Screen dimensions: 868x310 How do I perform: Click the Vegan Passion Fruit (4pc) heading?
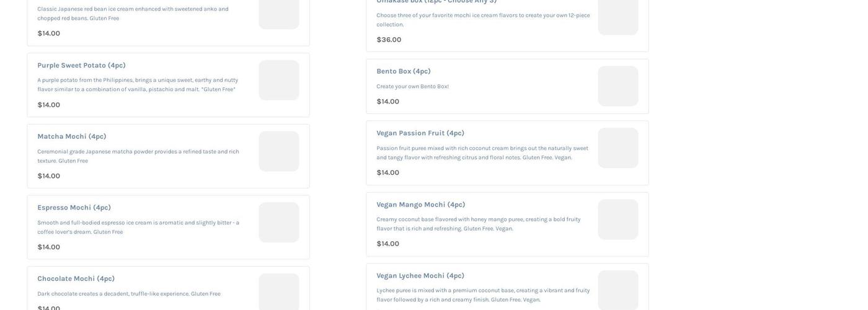pyautogui.click(x=420, y=133)
